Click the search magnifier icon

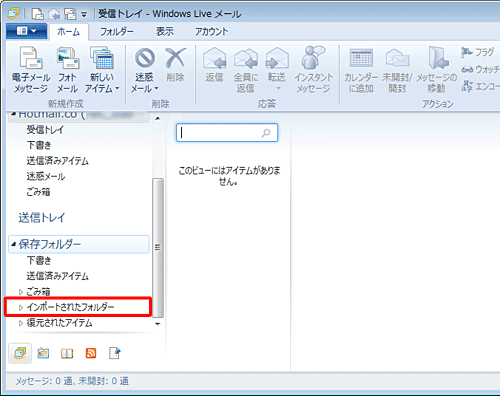pyautogui.click(x=266, y=133)
